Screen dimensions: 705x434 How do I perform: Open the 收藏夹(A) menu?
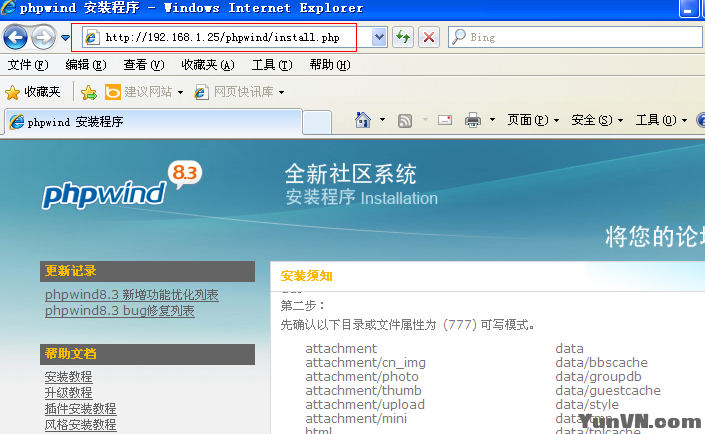(208, 65)
